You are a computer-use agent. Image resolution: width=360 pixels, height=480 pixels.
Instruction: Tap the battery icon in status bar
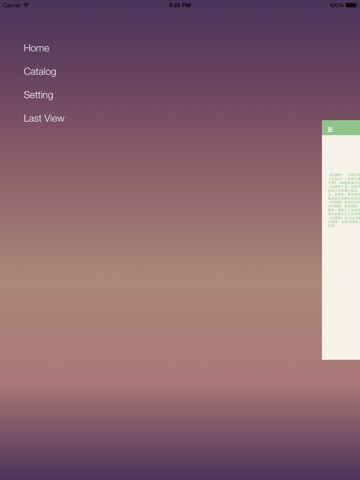point(351,5)
